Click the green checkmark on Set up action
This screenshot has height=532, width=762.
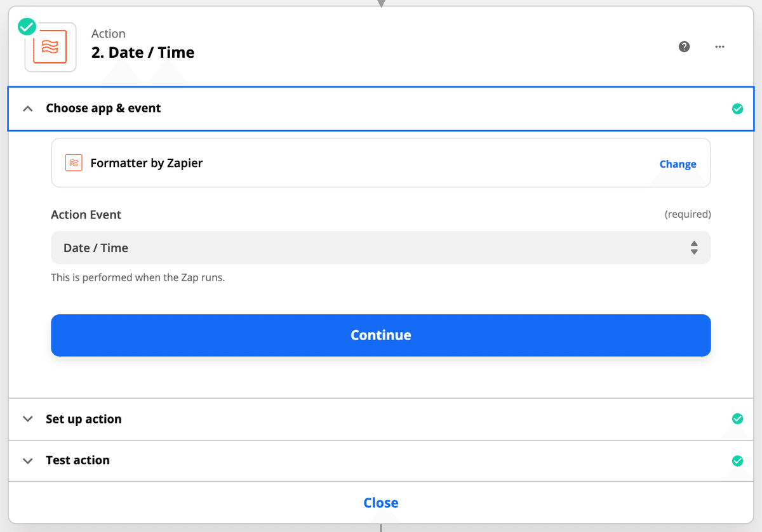[x=737, y=418]
